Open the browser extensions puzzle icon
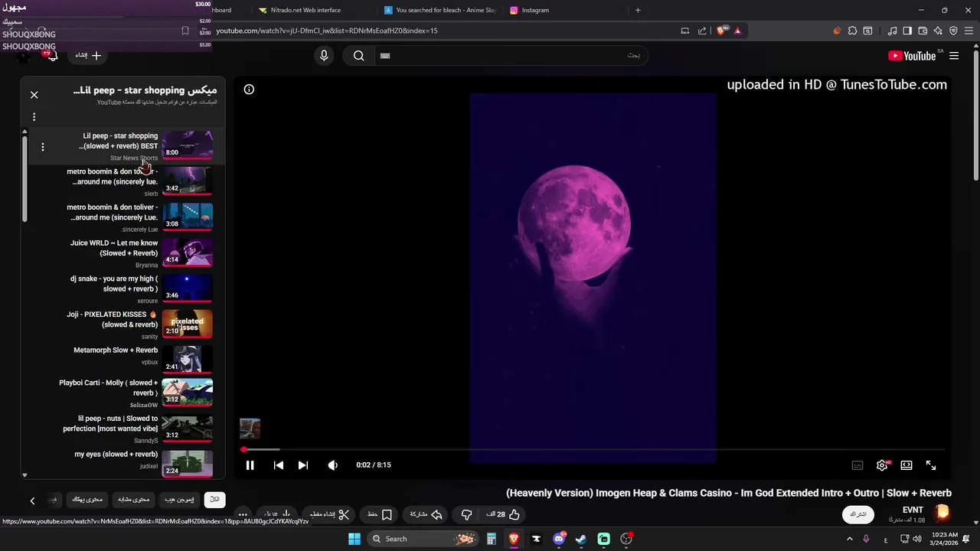980x551 pixels. (x=852, y=31)
